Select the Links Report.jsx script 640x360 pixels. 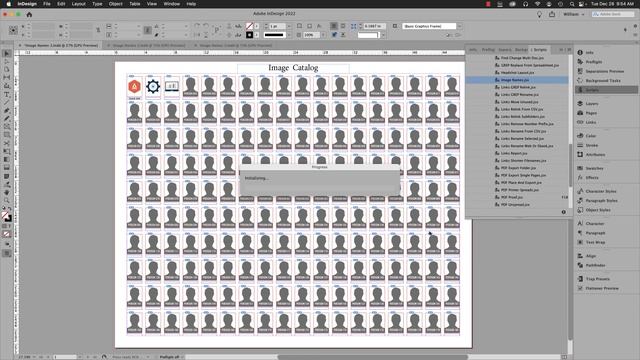[517, 153]
